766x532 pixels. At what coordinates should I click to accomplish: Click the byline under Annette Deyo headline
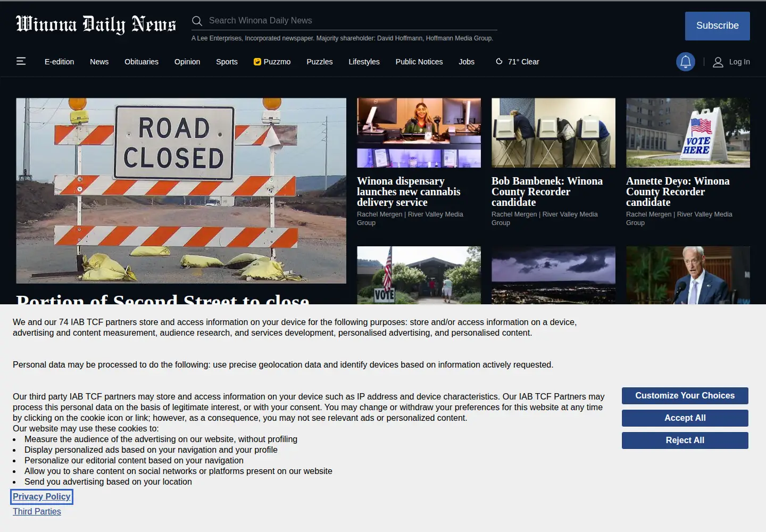click(x=679, y=219)
